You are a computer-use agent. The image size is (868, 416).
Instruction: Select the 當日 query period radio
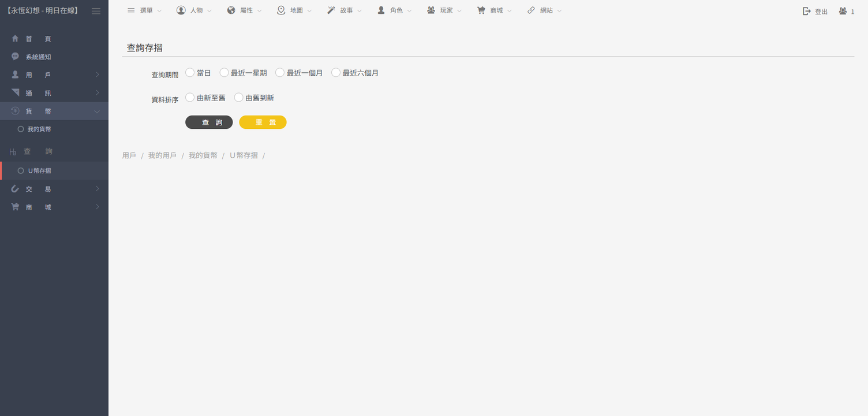pyautogui.click(x=190, y=73)
